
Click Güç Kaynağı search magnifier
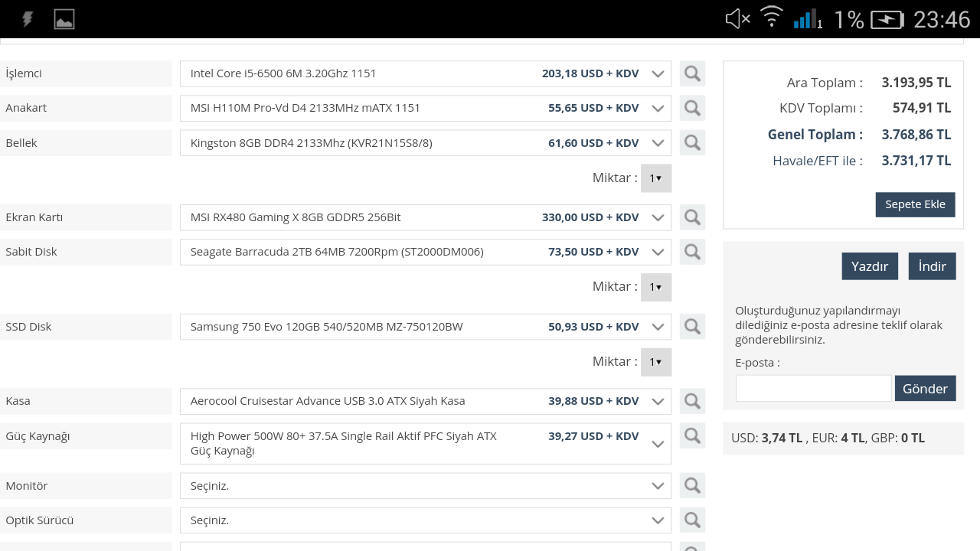692,436
